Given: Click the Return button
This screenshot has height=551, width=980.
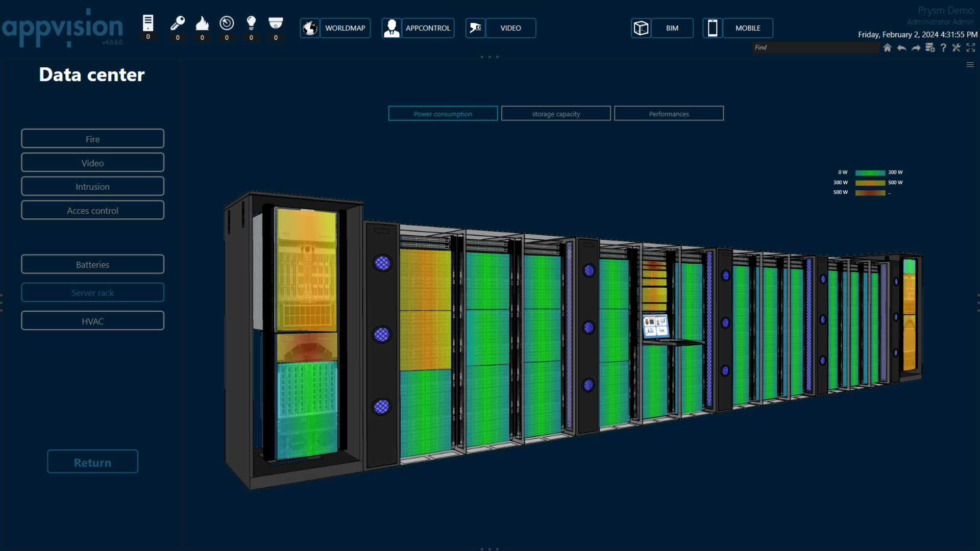Looking at the screenshot, I should click(x=92, y=462).
